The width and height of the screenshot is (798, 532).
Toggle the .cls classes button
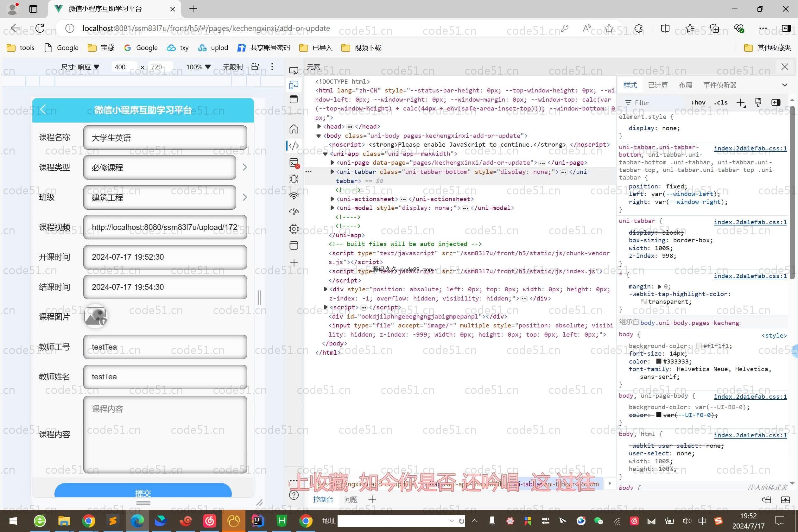tap(720, 103)
